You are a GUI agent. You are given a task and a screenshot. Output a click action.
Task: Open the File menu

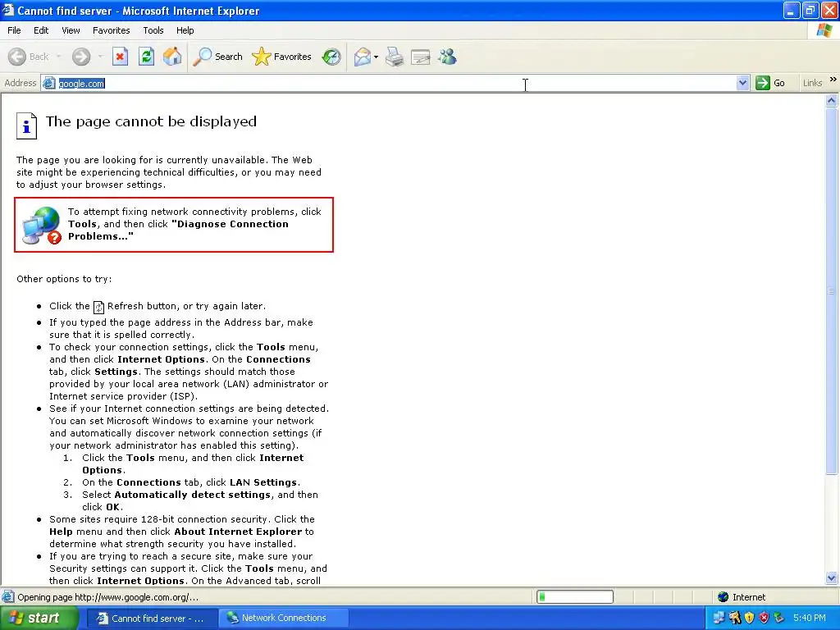click(x=14, y=30)
